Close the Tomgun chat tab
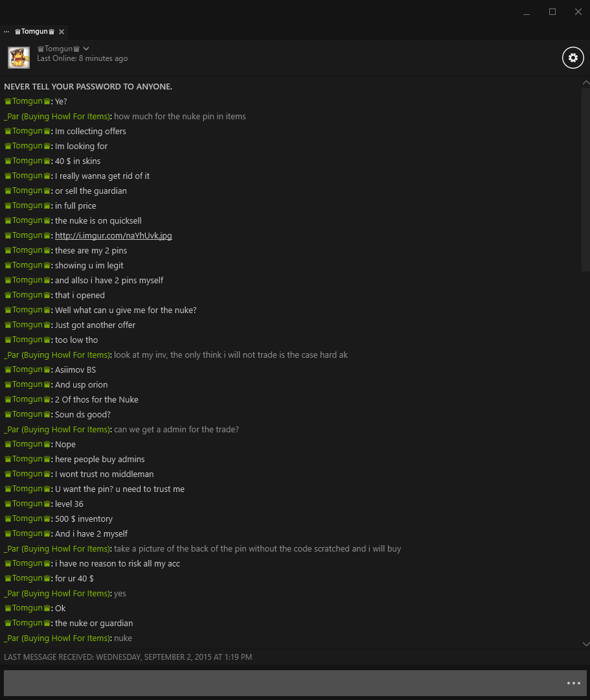590x700 pixels. pos(62,32)
